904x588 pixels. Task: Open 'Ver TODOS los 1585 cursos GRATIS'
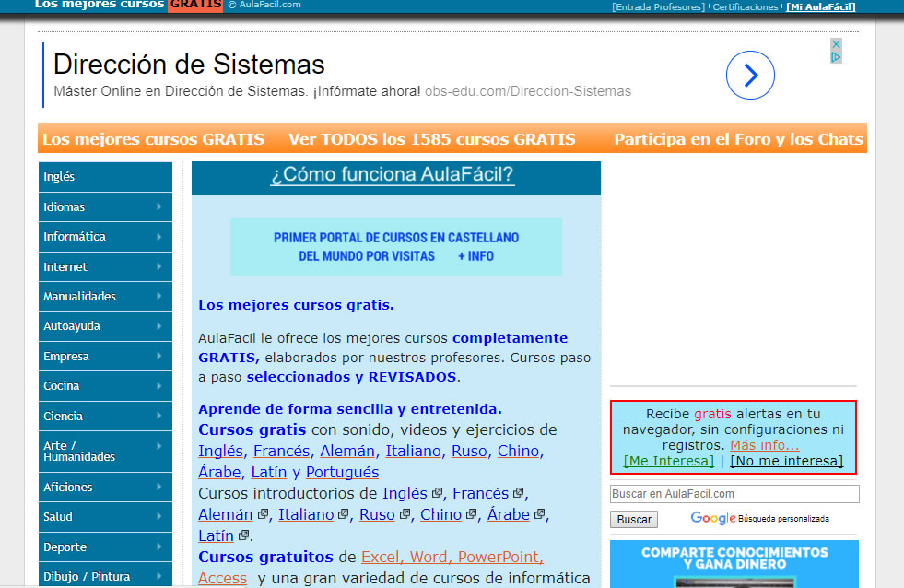[x=432, y=139]
